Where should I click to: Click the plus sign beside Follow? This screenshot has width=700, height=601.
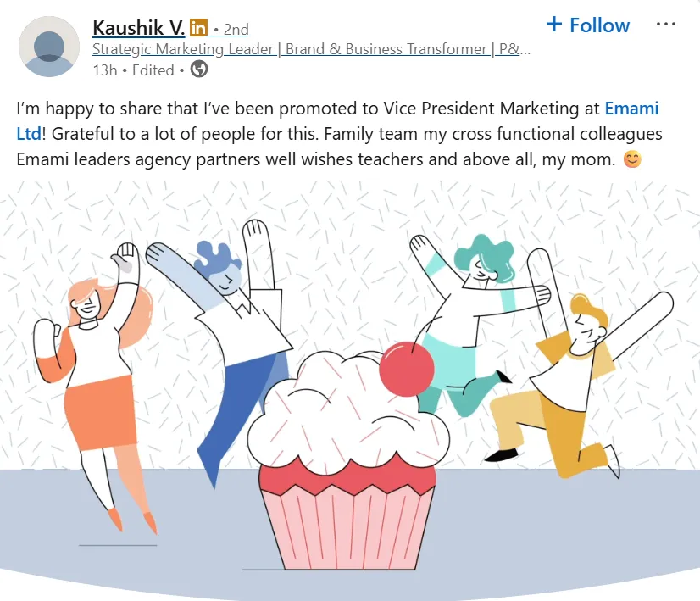pyautogui.click(x=554, y=24)
